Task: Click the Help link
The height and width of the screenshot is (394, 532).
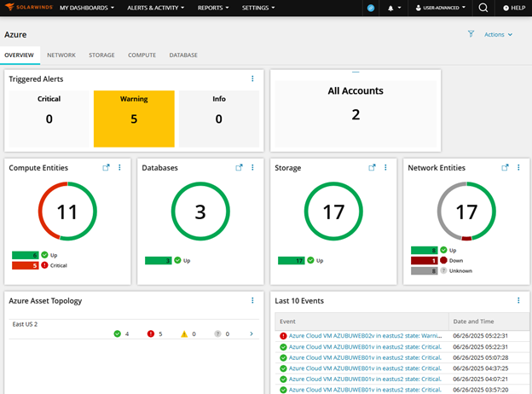Action: 513,8
